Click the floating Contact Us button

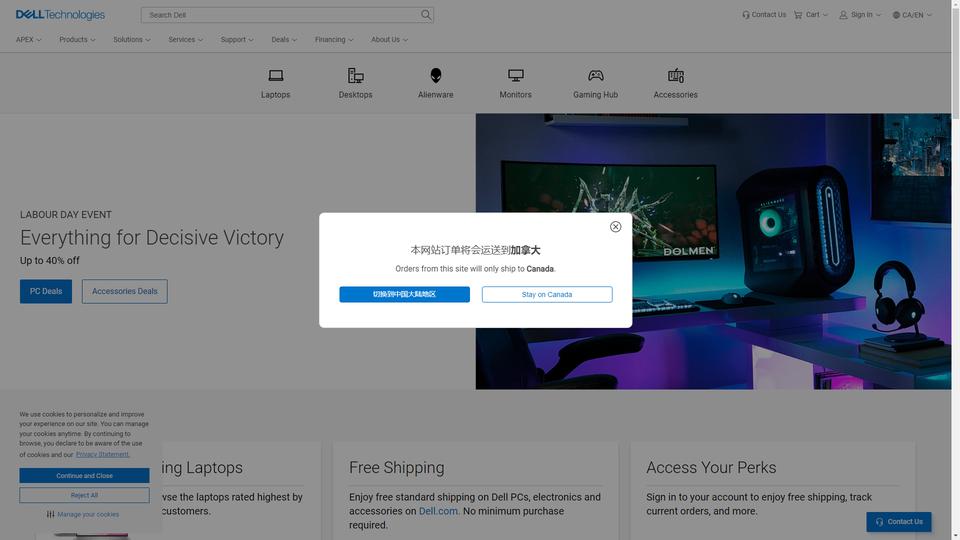[x=899, y=522]
